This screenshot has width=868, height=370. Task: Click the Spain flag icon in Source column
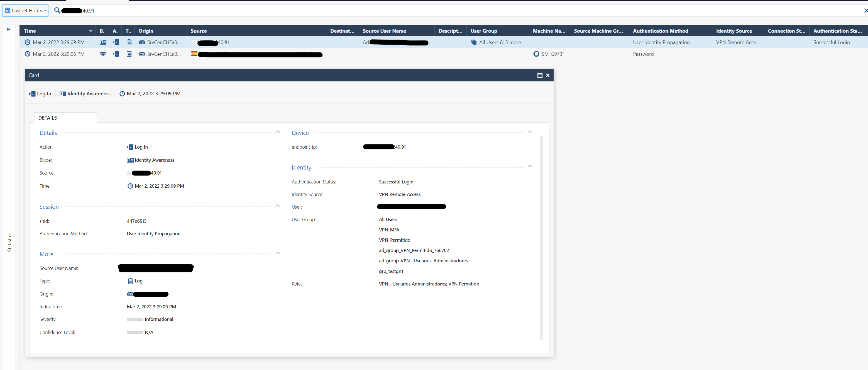[x=194, y=54]
